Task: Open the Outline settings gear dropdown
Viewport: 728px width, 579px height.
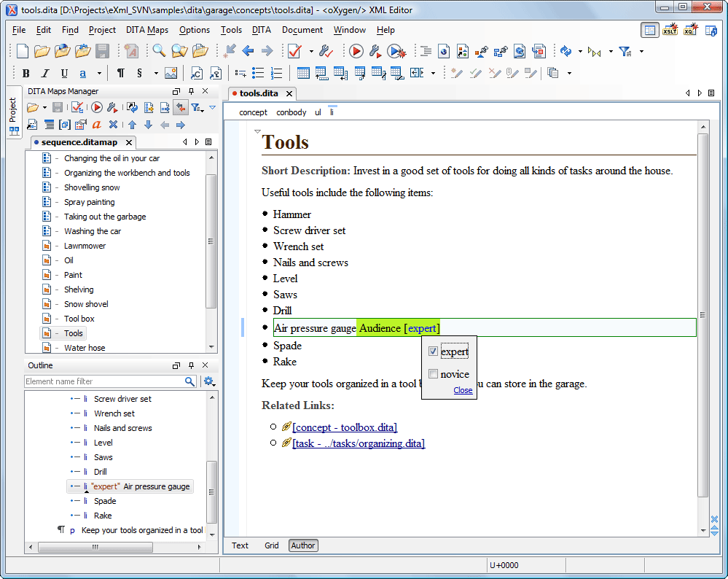Action: [209, 381]
